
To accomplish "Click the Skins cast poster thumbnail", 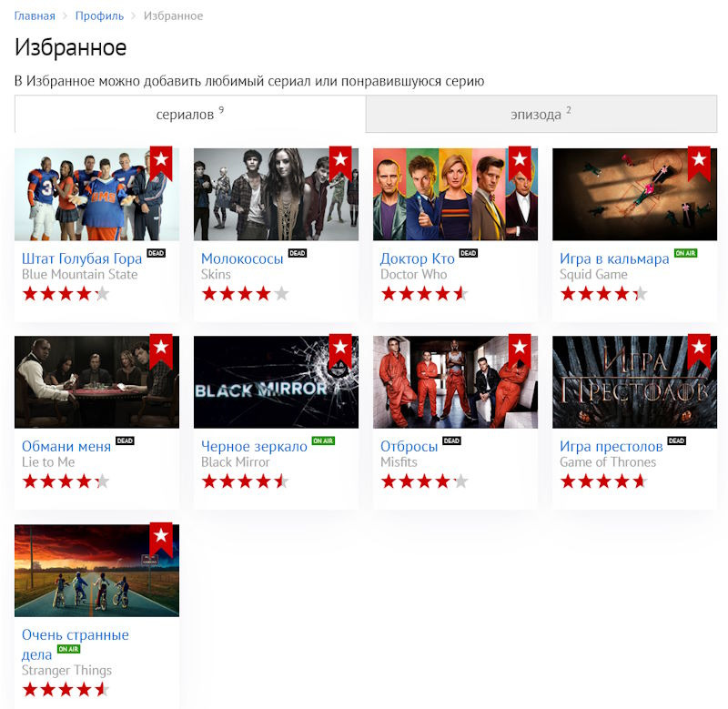I will tap(276, 194).
